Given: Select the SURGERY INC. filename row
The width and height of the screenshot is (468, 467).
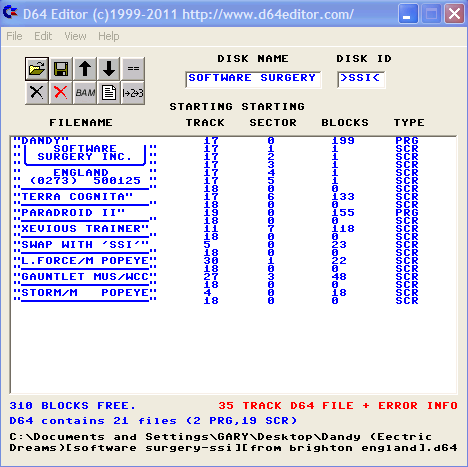Looking at the screenshot, I should tap(233, 156).
